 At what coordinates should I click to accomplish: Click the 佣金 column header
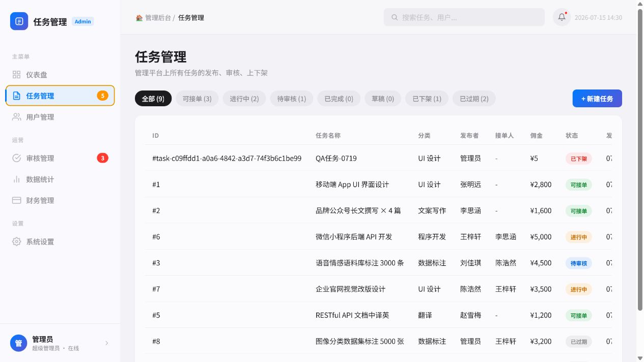click(x=536, y=136)
